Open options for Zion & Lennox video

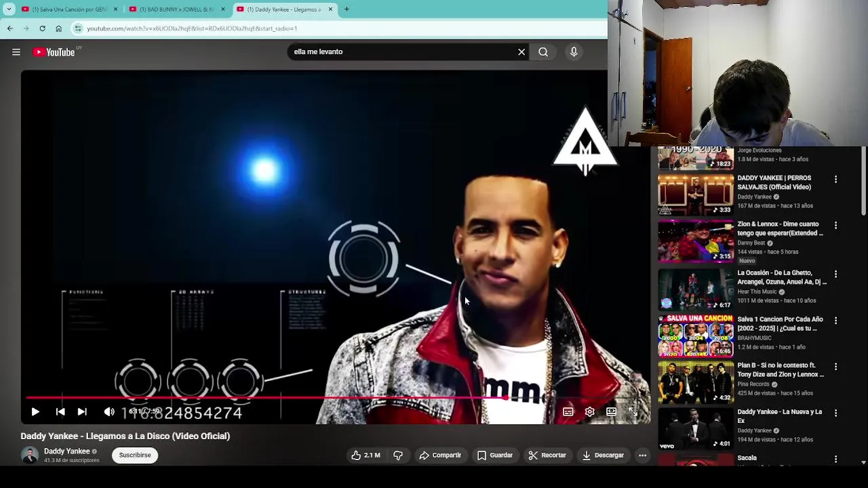(x=835, y=225)
